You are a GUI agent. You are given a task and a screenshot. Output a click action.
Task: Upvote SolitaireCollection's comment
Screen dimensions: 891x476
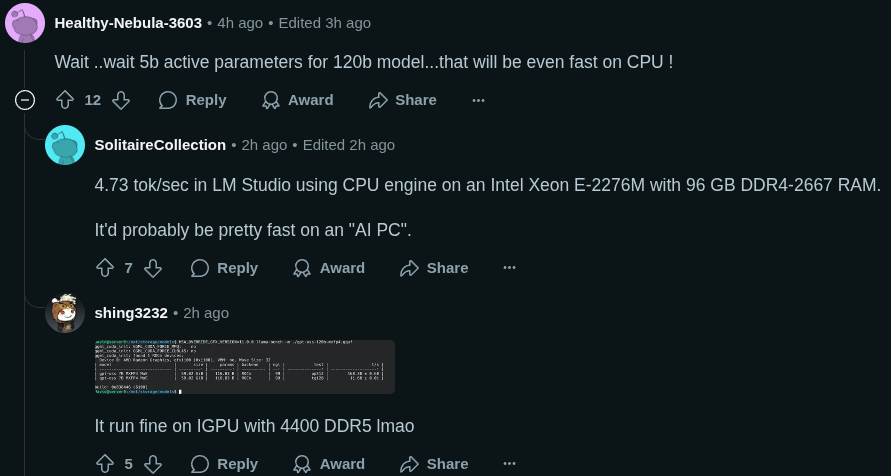105,268
